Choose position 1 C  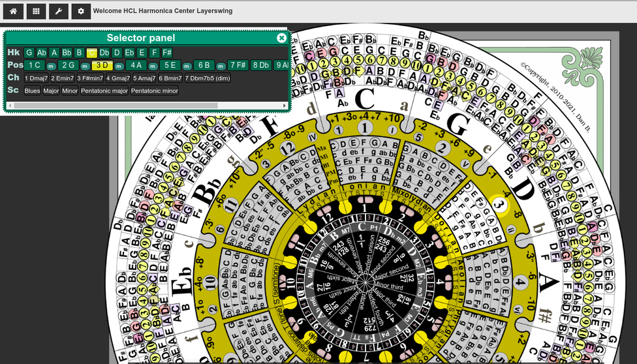pyautogui.click(x=35, y=65)
